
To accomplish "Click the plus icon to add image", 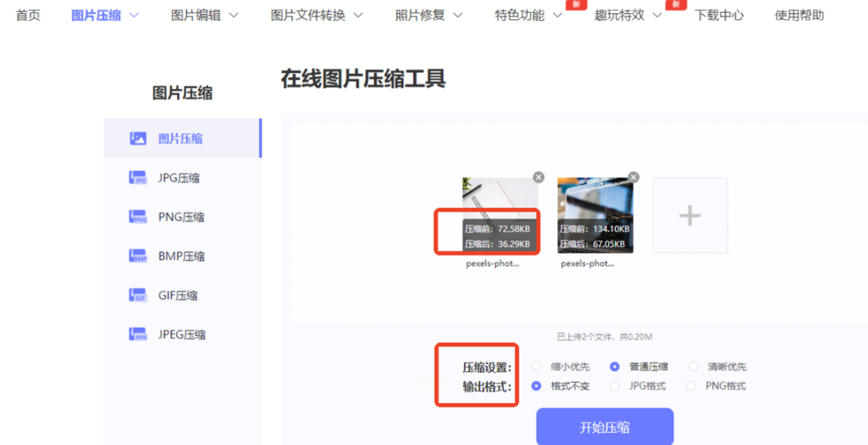I will click(690, 216).
